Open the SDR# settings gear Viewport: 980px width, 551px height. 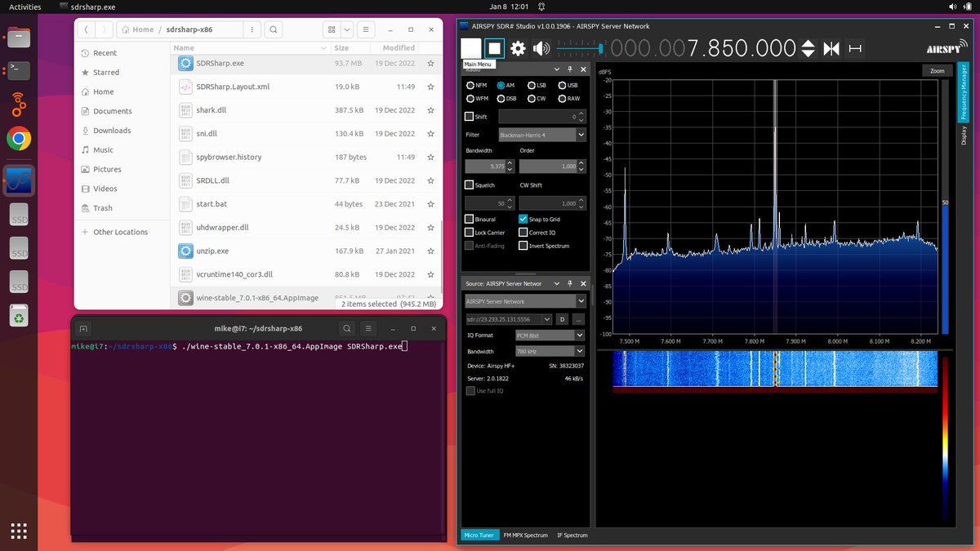pyautogui.click(x=519, y=48)
